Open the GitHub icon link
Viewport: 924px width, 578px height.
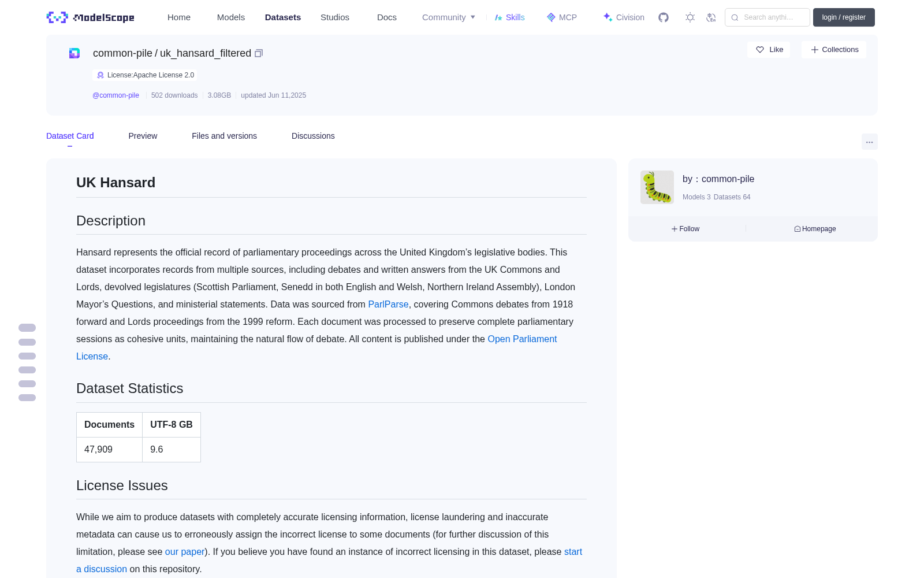click(664, 17)
